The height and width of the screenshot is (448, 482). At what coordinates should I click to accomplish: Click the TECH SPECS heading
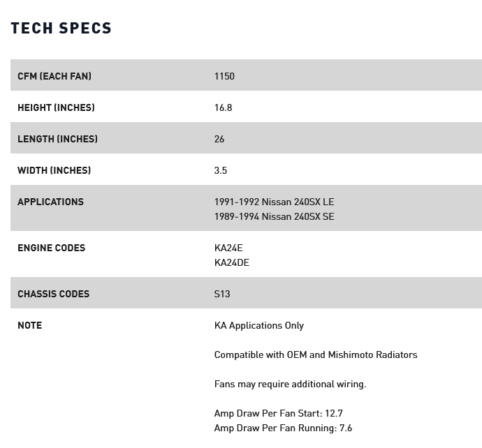pyautogui.click(x=61, y=28)
